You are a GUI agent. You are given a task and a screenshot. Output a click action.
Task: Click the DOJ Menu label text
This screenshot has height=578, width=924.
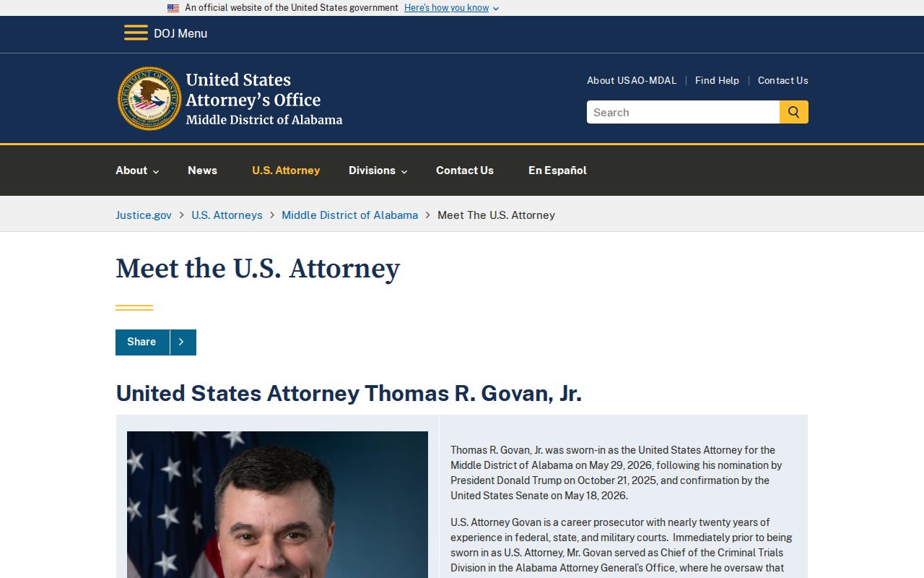[x=180, y=33]
